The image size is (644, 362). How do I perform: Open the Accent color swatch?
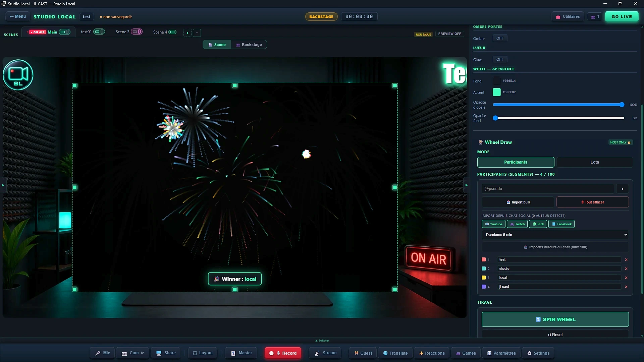(496, 92)
